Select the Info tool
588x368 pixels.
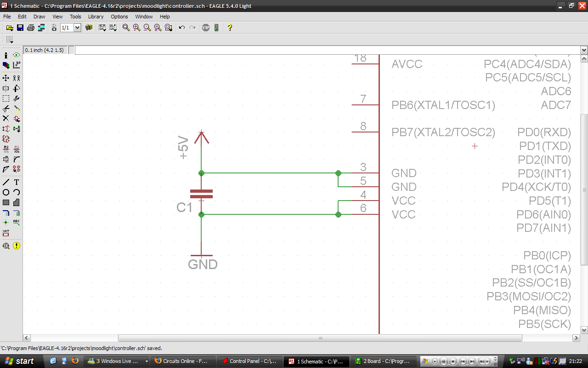[6, 55]
